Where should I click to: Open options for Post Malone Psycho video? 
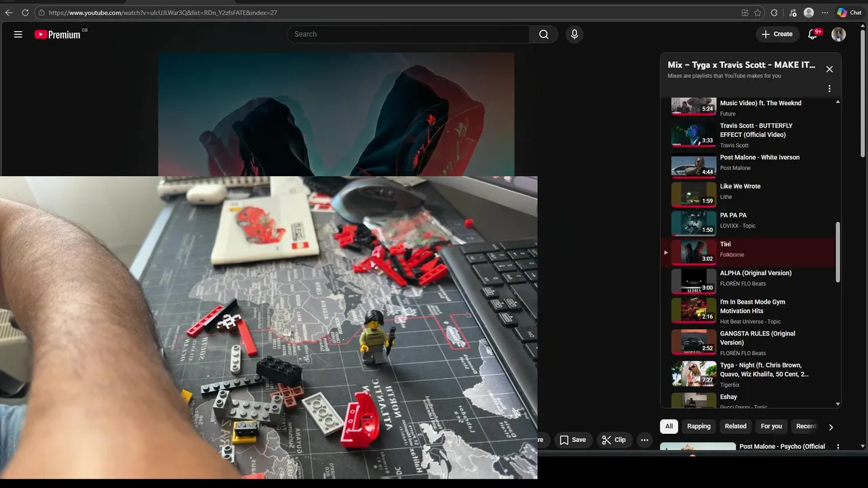838,447
